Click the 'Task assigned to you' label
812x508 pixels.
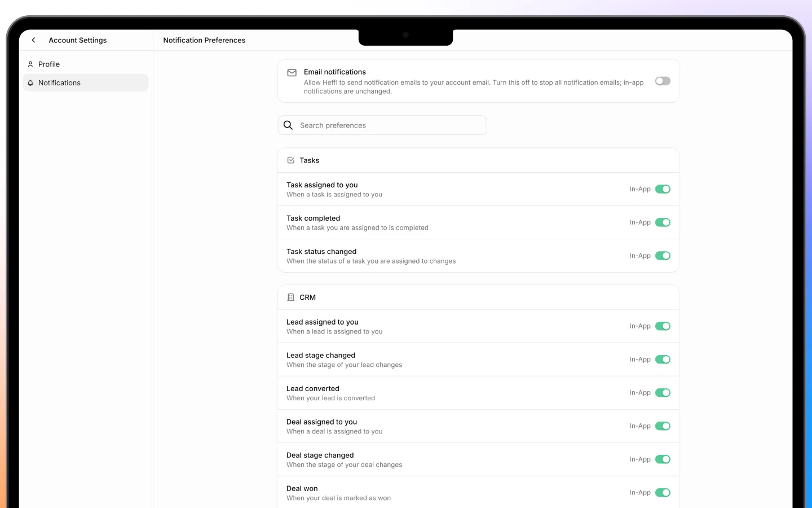[x=322, y=185]
